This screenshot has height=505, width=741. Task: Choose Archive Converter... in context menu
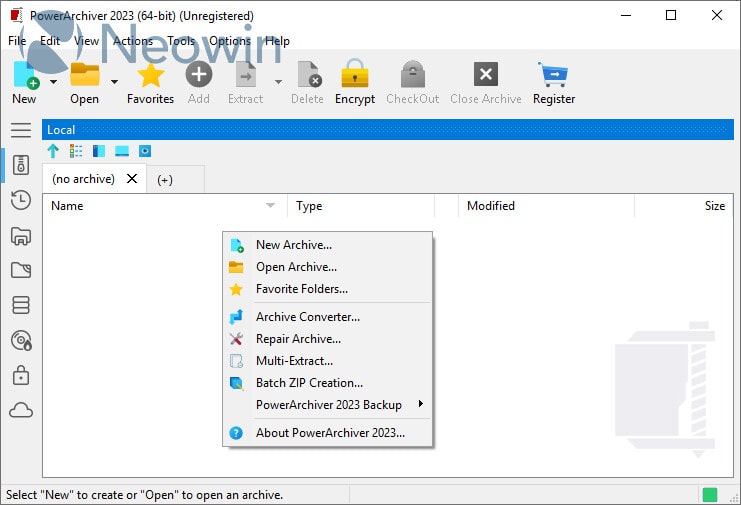[327, 317]
